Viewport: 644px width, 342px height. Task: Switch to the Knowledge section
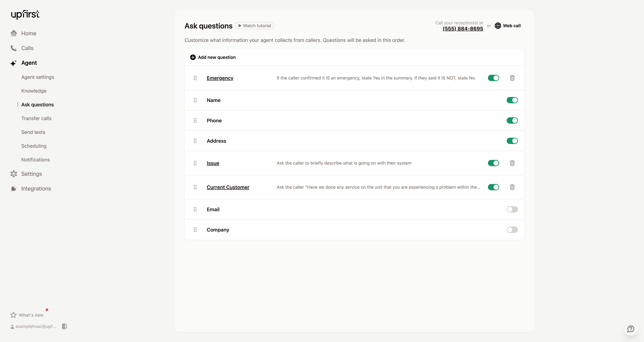coord(33,91)
